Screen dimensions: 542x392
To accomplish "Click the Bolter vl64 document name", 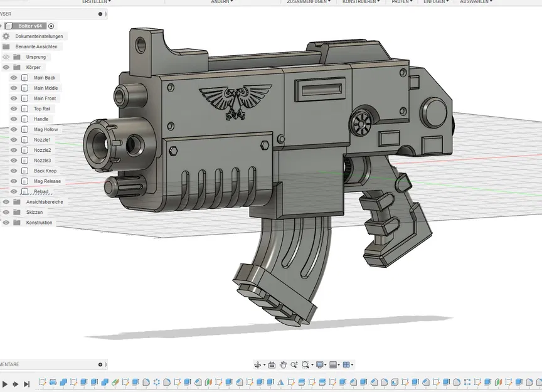I will tap(31, 26).
